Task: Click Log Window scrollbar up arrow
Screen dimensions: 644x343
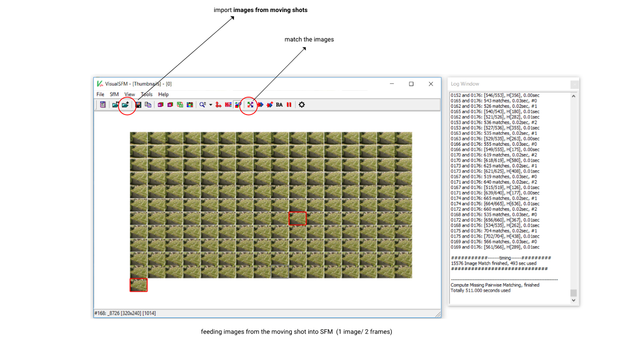Action: (x=573, y=96)
